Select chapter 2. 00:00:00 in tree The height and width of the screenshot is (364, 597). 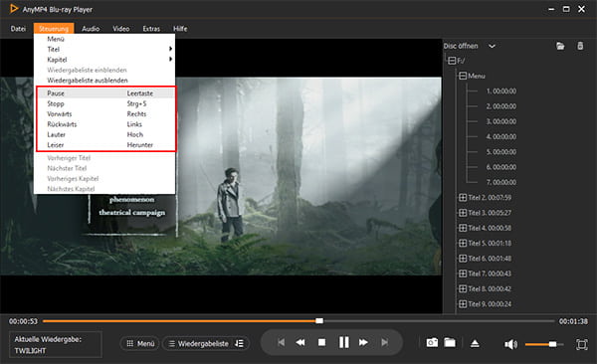point(501,106)
